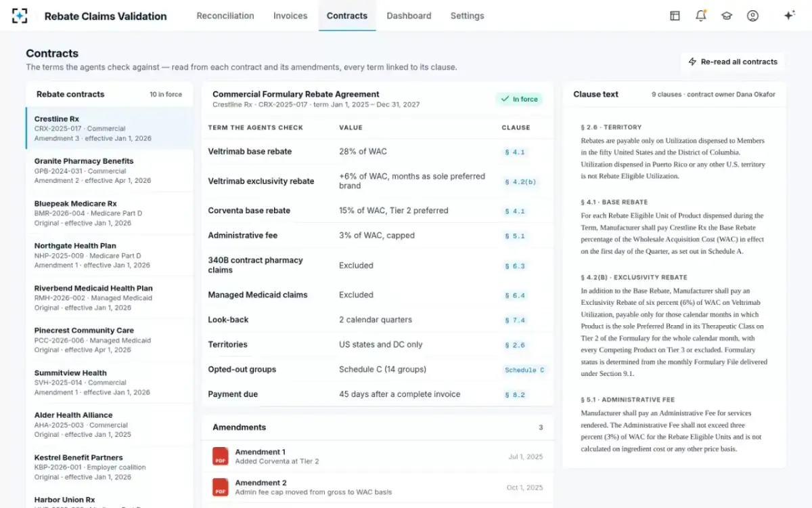Switch to the Invoices tab
The image size is (812, 508).
click(x=290, y=16)
